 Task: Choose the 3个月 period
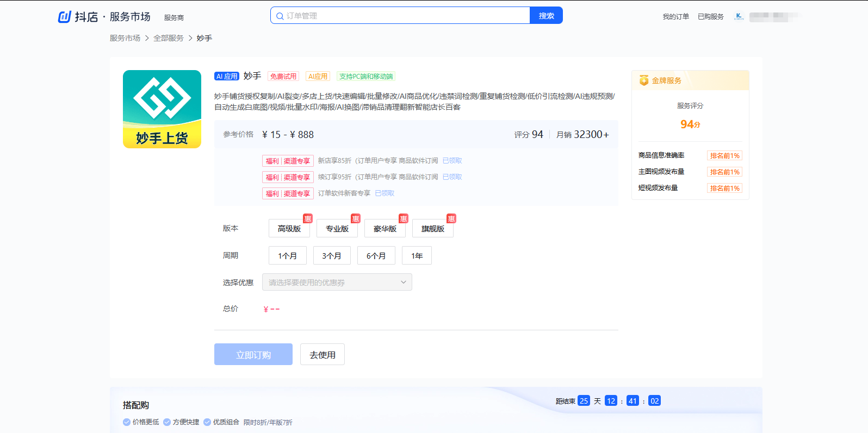coord(332,255)
